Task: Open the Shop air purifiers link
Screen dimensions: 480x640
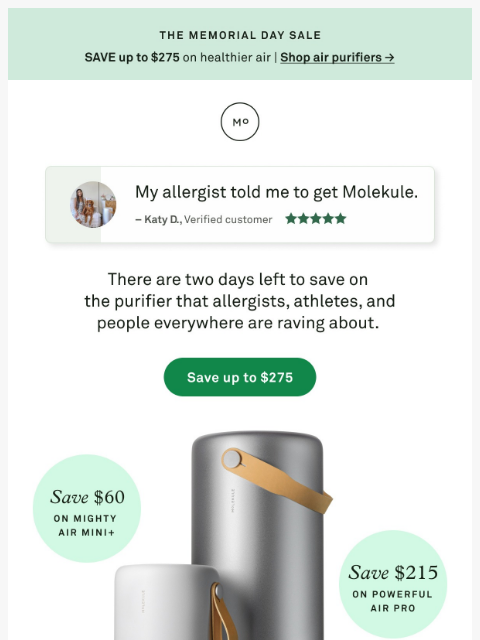Action: [337, 58]
